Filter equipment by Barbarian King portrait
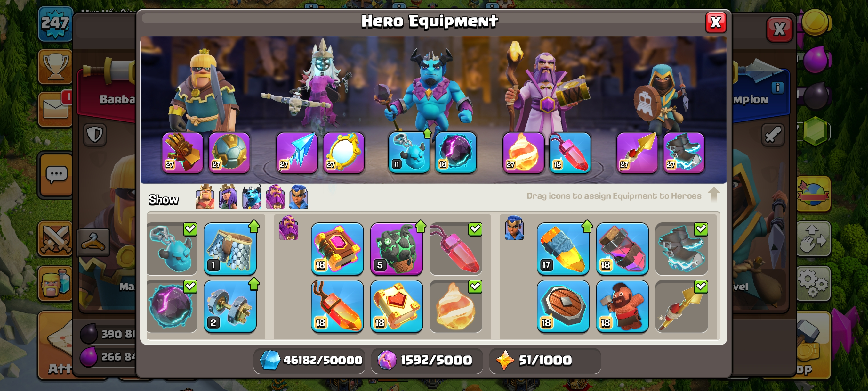868x391 pixels. [205, 197]
